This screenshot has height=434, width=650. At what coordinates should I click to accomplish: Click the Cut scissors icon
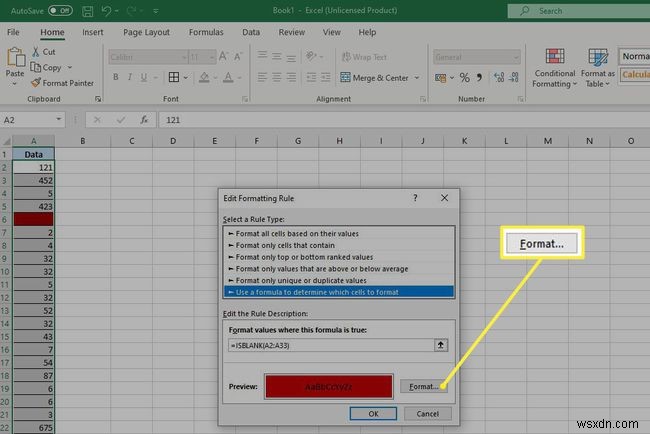[36, 52]
